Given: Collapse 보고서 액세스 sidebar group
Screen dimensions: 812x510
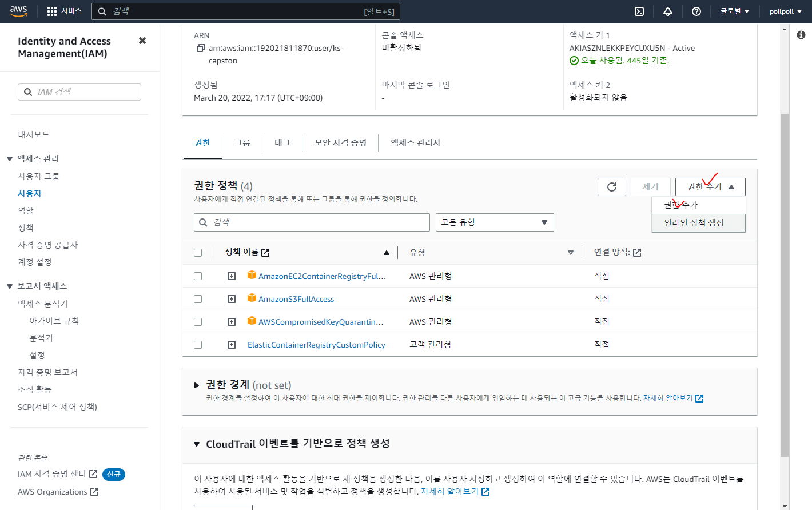Looking at the screenshot, I should tap(10, 286).
